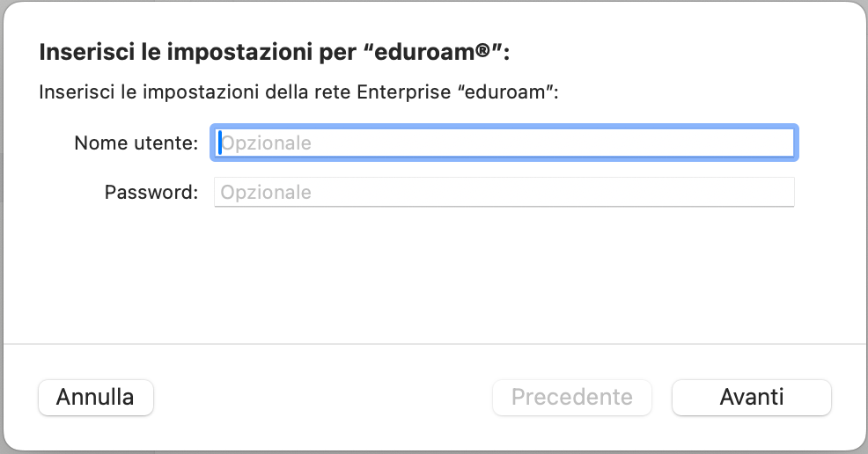Place the cursor at the right end of Nome utente field
The image size is (868, 454).
(x=783, y=143)
